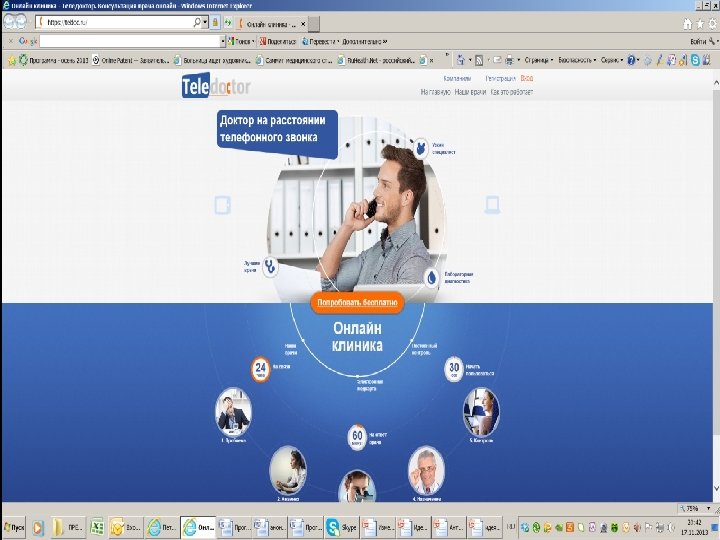Screen dimensions: 720x540
Task: Click the RSS feeds icon in command bar
Action: click(x=479, y=60)
